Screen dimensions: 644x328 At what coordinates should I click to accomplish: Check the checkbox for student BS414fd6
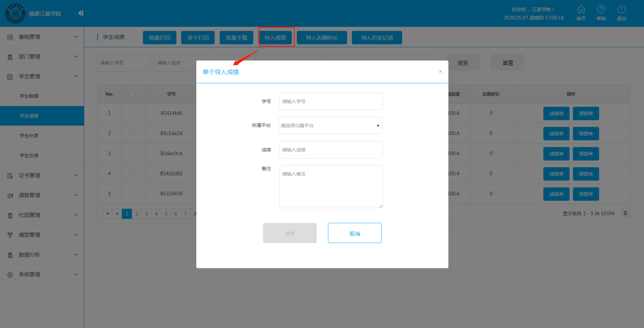coord(132,113)
